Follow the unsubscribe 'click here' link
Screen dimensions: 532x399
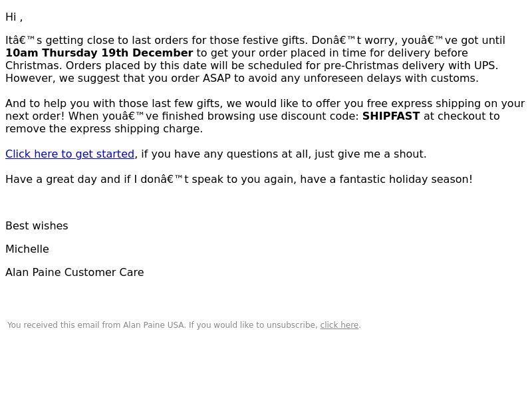point(339,325)
